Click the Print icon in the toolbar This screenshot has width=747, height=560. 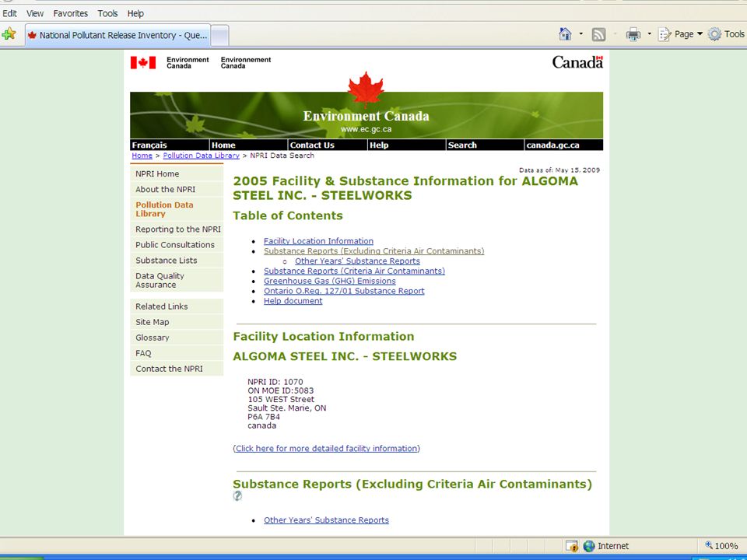point(633,34)
